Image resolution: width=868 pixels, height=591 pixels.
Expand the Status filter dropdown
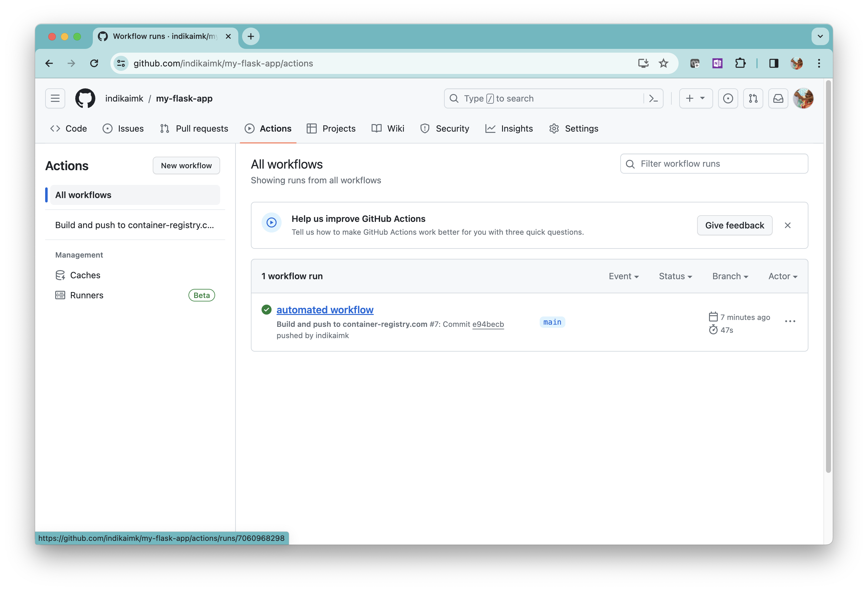click(x=675, y=276)
